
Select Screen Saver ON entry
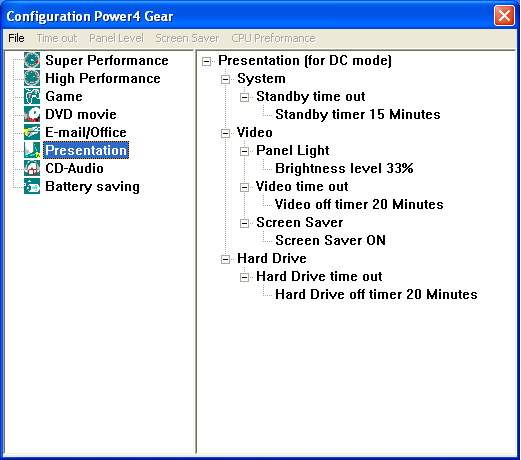click(330, 240)
